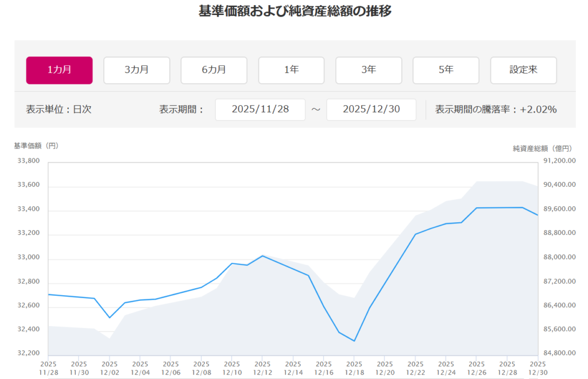The height and width of the screenshot is (379, 588).
Task: Click the 基準価額（円） axis label
Action: coord(36,146)
